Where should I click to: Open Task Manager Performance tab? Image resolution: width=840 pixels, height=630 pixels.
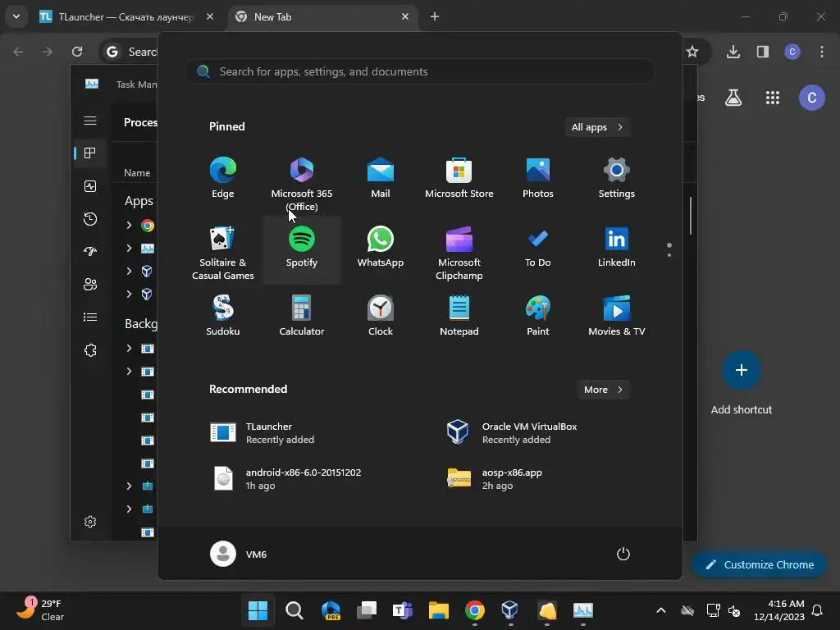(90, 186)
